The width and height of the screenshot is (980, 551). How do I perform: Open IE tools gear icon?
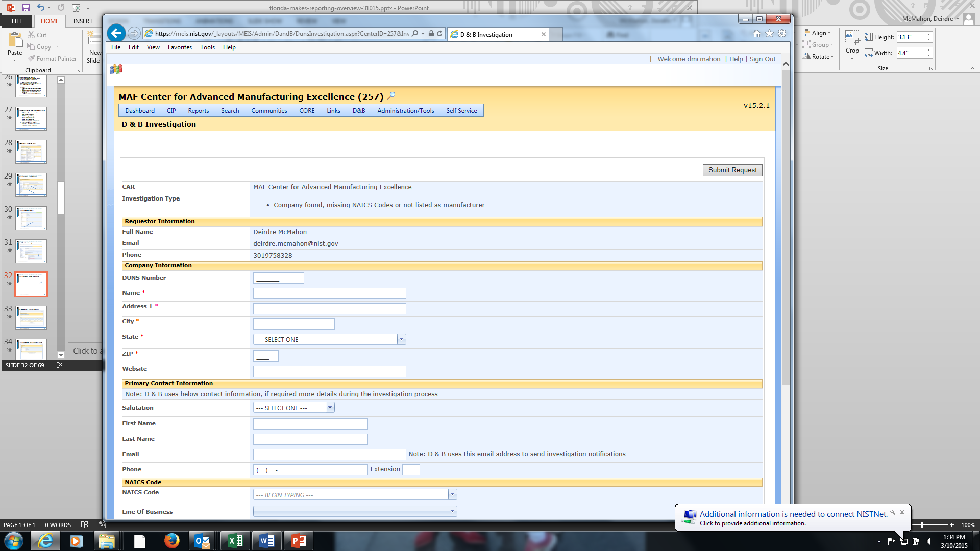(782, 34)
